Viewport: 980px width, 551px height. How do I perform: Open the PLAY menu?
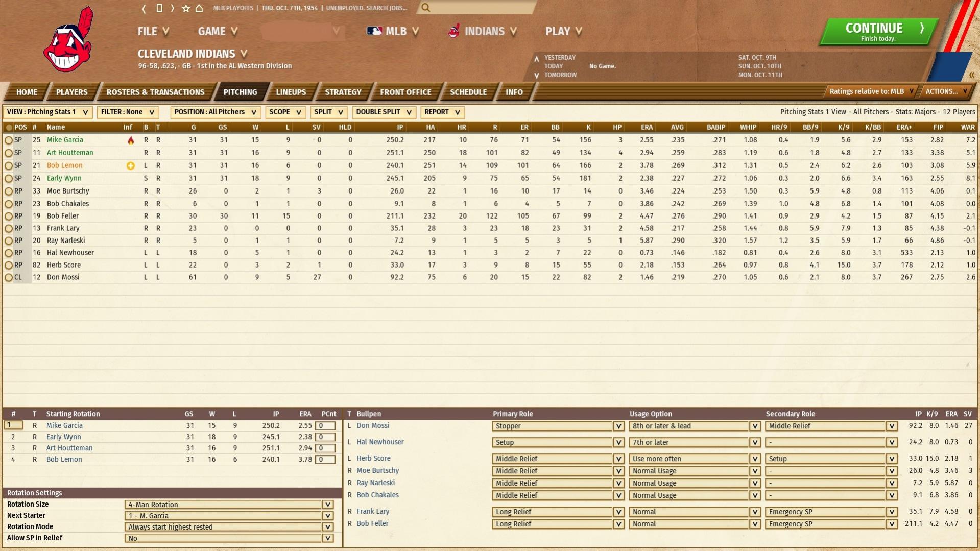pyautogui.click(x=563, y=31)
